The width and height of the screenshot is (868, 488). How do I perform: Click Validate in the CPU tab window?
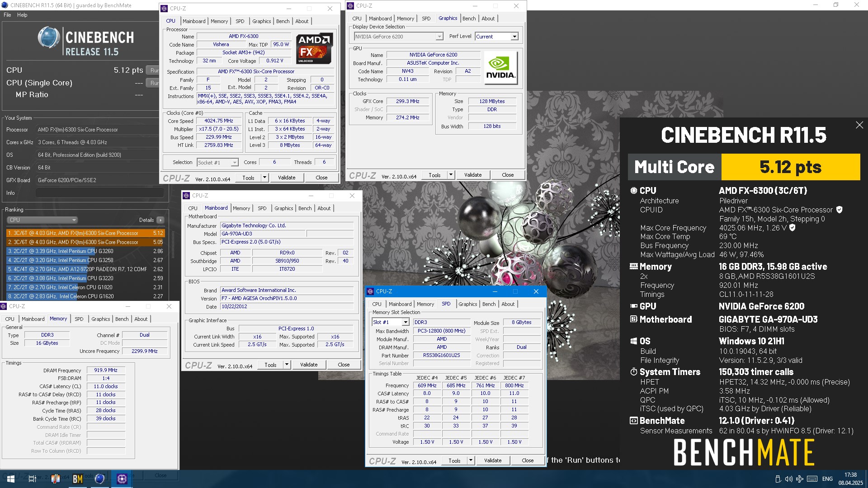pyautogui.click(x=287, y=178)
